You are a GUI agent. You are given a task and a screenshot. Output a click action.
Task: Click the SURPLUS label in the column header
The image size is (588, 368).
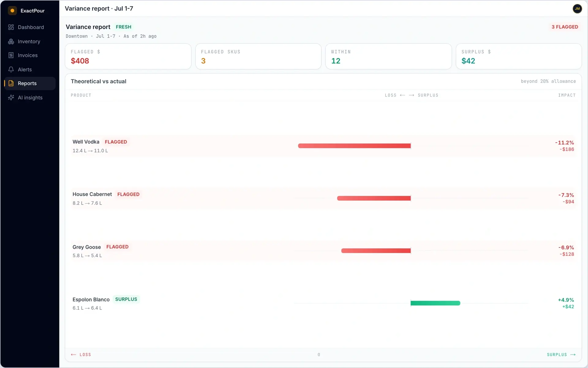pos(428,95)
